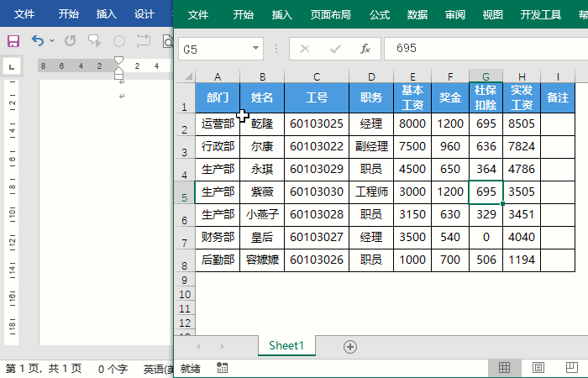Select the Sheet1 tab

(286, 346)
